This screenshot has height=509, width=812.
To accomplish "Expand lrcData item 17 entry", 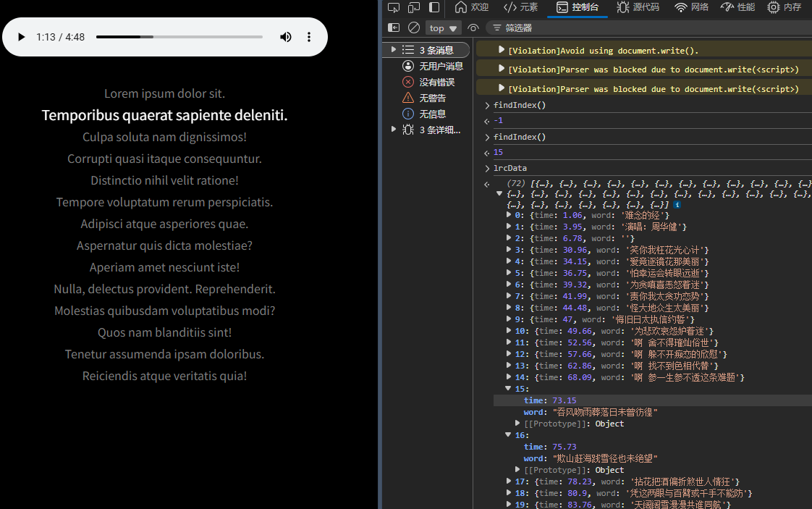I will coord(508,481).
